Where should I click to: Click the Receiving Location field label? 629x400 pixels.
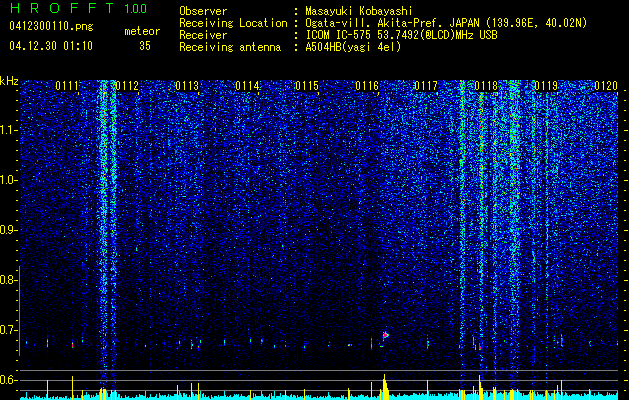[x=233, y=23]
